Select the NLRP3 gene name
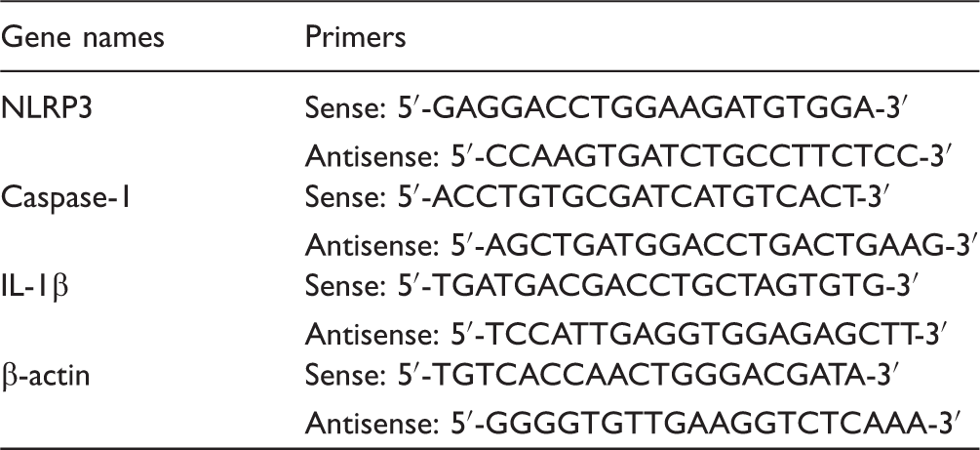This screenshot has height=450, width=980. point(47,109)
